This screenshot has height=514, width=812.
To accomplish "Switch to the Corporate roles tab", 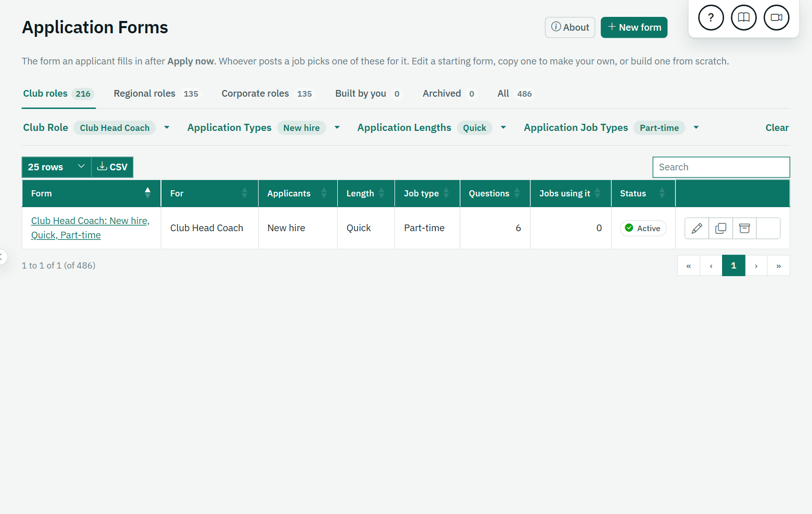I will pos(267,94).
